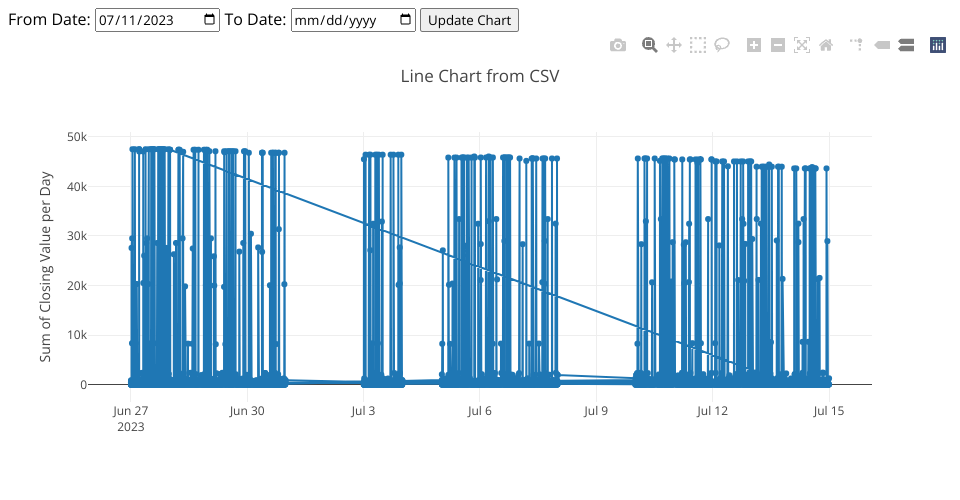Enable show closest data on hover
Screen dimensions: 960x500
(x=882, y=45)
